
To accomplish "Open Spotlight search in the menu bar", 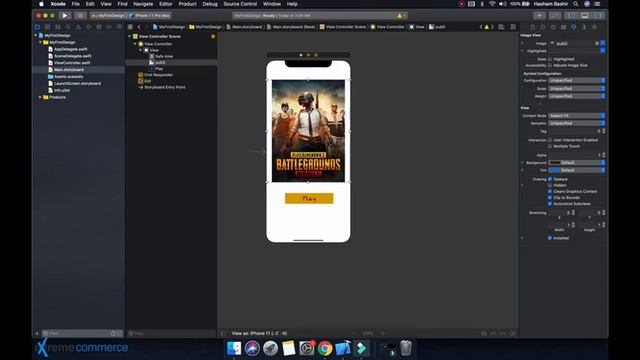I will (x=576, y=4).
